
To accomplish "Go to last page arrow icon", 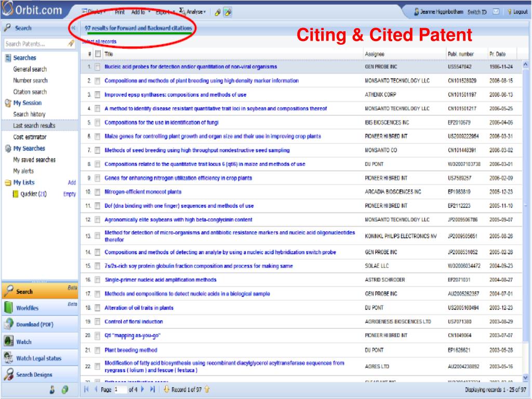I will pyautogui.click(x=152, y=389).
